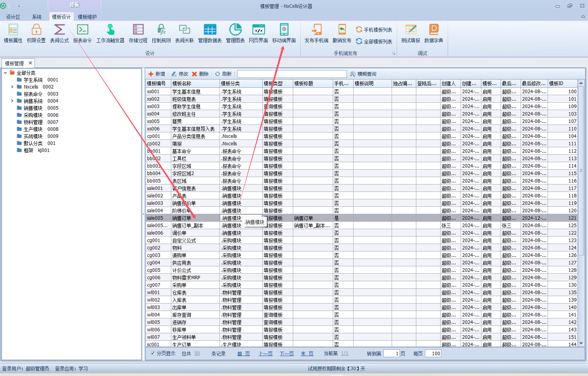The width and height of the screenshot is (588, 376).
Task: Open the 移动端界面 mobile icon
Action: click(284, 30)
